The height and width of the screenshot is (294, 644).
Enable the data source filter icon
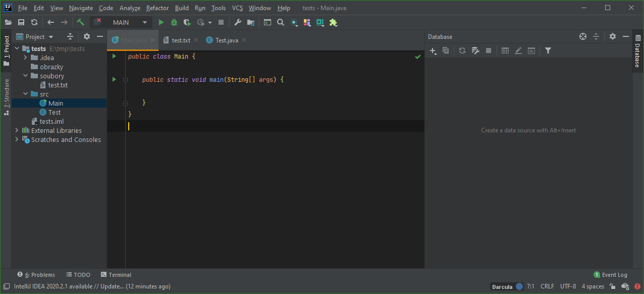click(x=548, y=51)
